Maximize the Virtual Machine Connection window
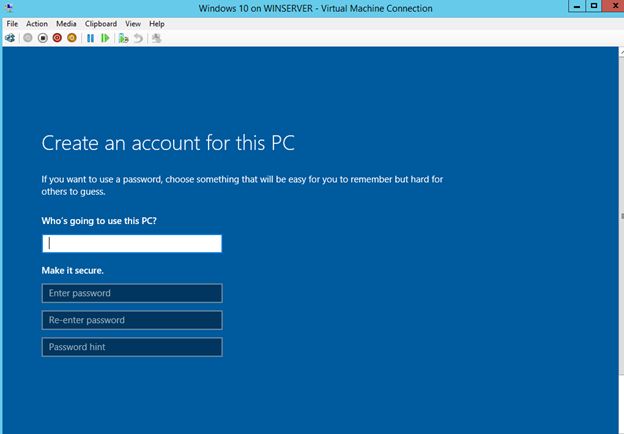The image size is (624, 434). click(594, 6)
